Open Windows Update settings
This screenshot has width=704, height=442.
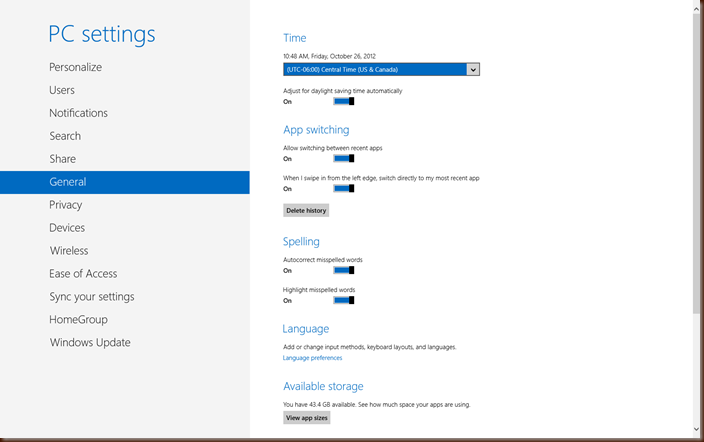(x=90, y=343)
